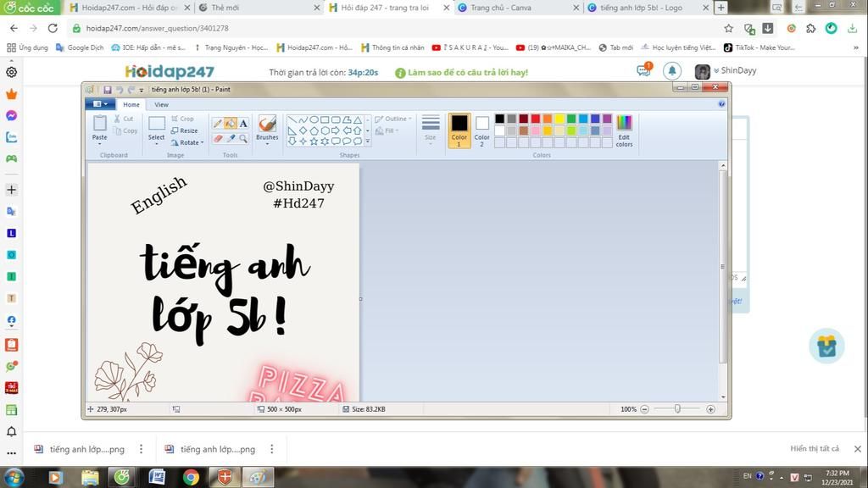Viewport: 868px width, 488px height.
Task: Open the messages chat icon on Hoidap247
Action: 643,70
